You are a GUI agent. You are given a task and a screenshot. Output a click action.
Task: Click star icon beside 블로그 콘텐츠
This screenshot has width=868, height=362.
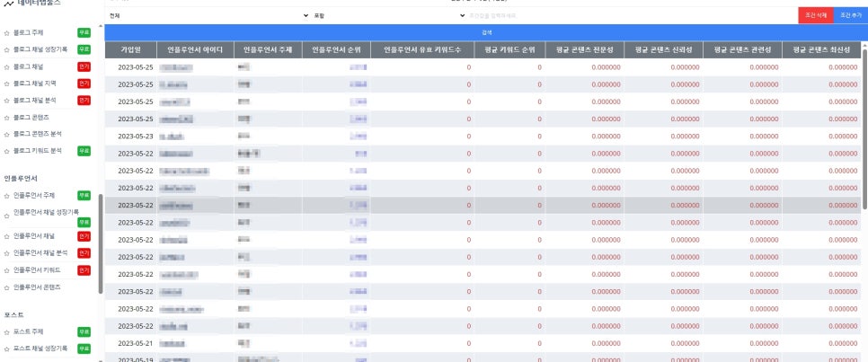[x=7, y=117]
